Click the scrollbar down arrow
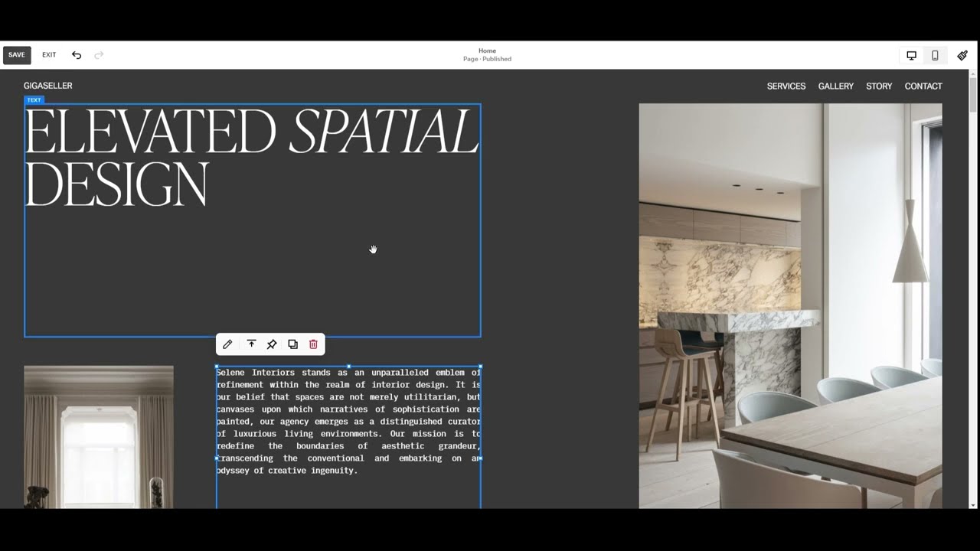 pyautogui.click(x=973, y=505)
